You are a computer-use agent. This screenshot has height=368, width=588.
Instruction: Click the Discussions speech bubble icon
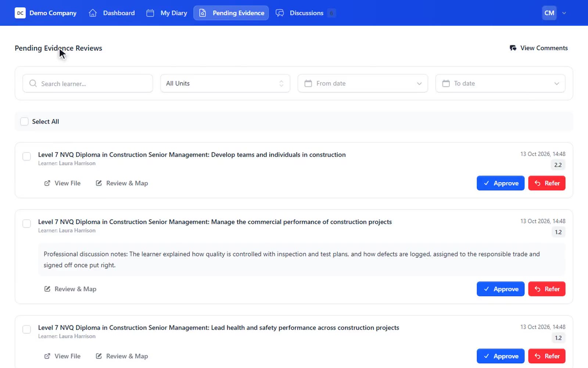coord(280,13)
